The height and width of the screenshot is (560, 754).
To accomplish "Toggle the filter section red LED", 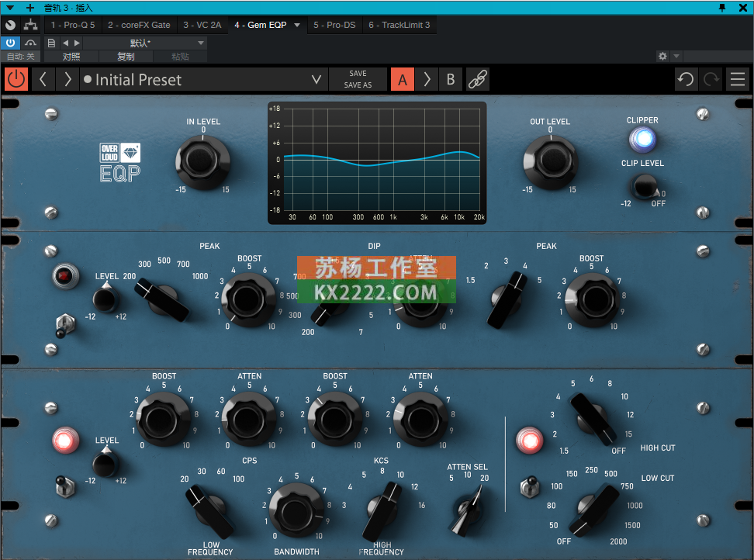I will [530, 441].
